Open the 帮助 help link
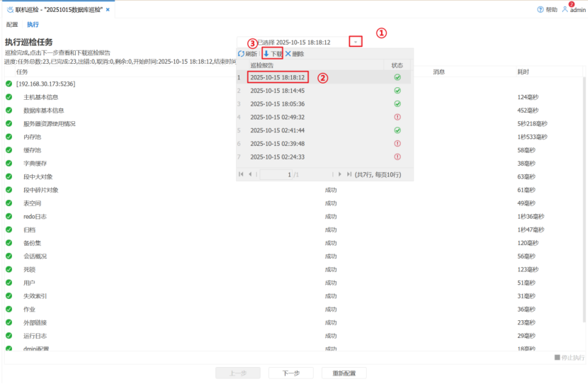Image resolution: width=588 pixels, height=384 pixels. tap(548, 10)
